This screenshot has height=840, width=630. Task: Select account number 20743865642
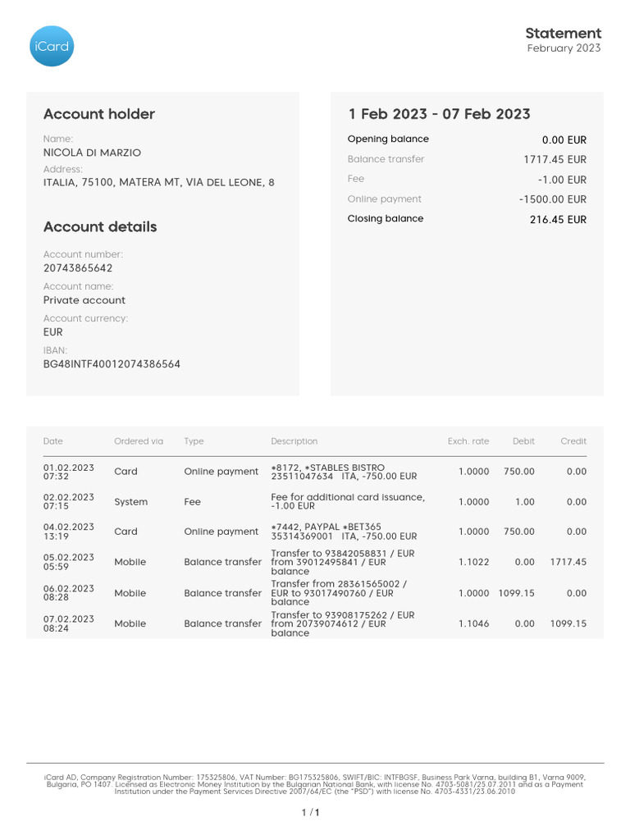point(78,268)
